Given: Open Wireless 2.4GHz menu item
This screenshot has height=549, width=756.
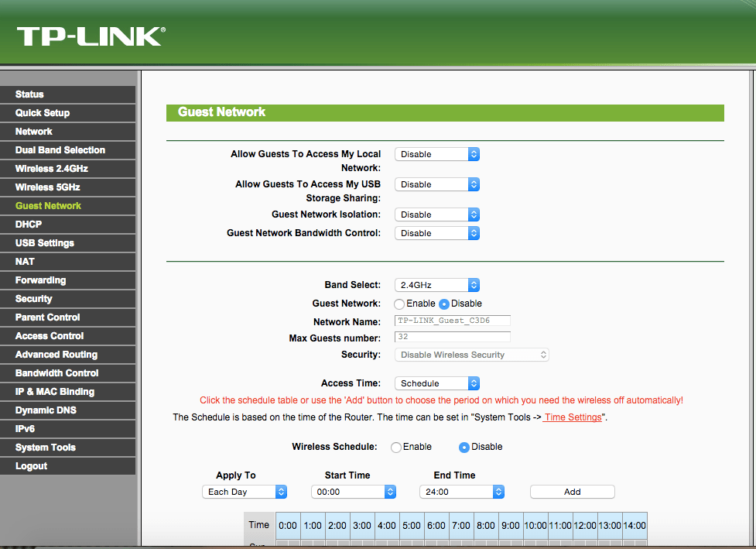Looking at the screenshot, I should click(x=52, y=169).
